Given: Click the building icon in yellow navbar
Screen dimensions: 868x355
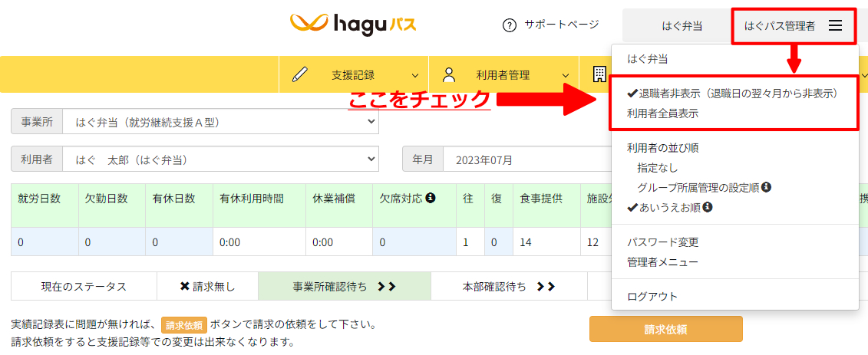Looking at the screenshot, I should click(x=599, y=74).
